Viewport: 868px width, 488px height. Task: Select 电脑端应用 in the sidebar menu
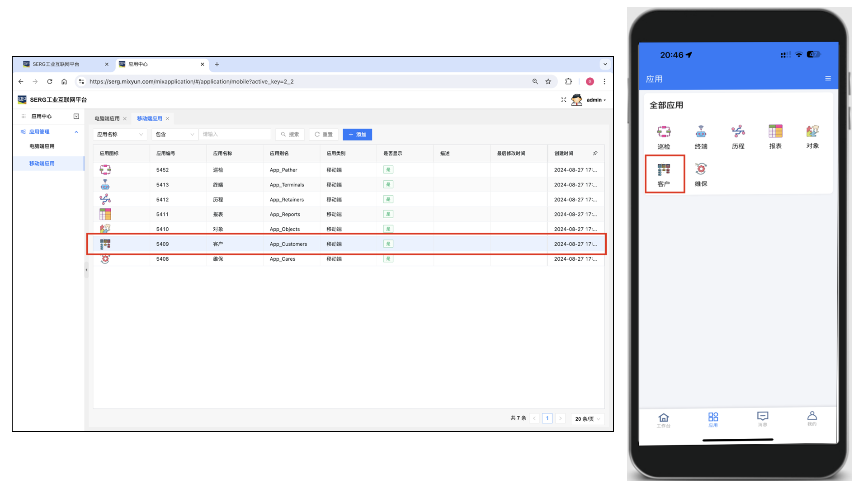click(42, 146)
